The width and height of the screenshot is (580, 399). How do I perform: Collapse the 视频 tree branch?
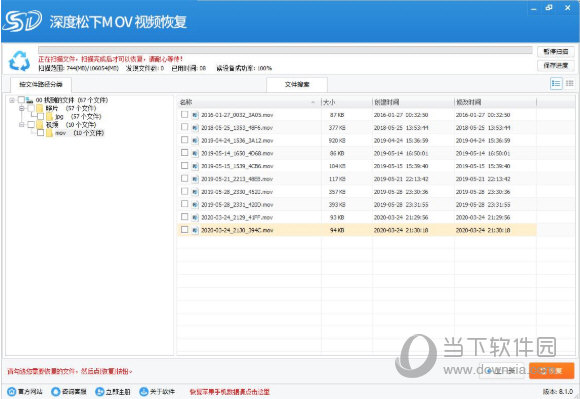click(21, 125)
